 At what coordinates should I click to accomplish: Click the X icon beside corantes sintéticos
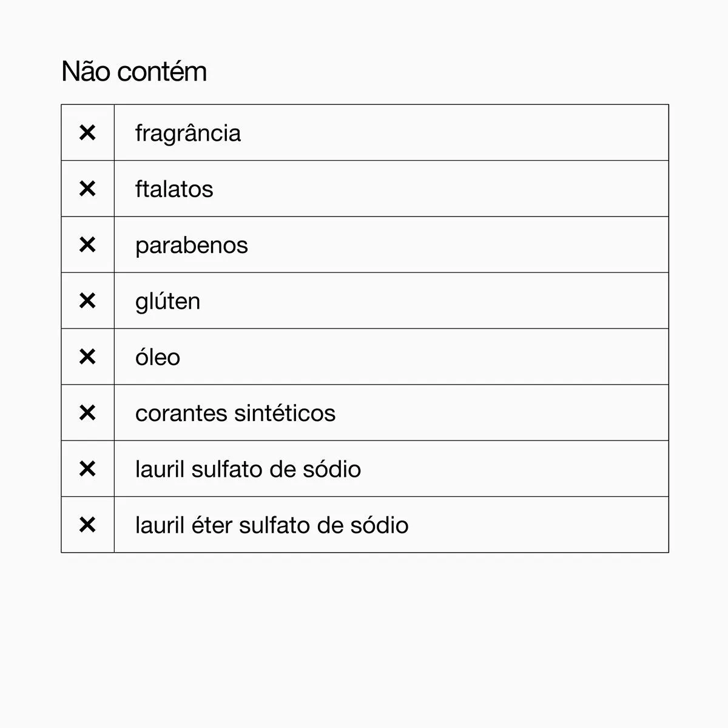pos(87,413)
